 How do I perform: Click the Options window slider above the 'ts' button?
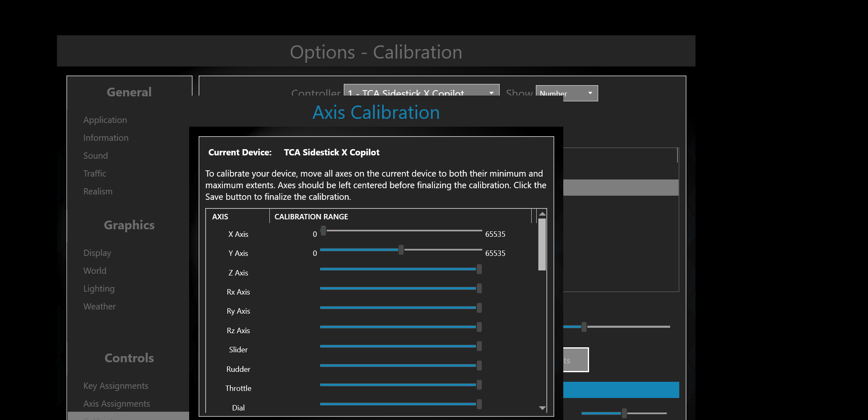[616, 327]
